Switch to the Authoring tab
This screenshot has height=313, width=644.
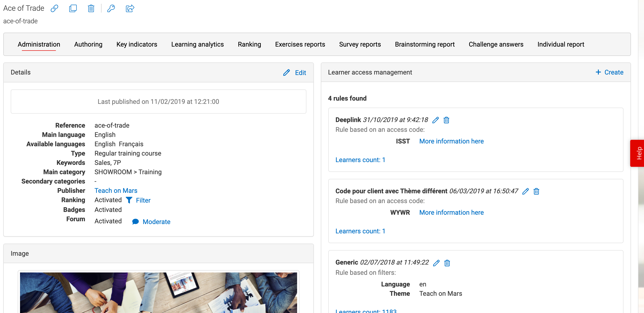coord(88,44)
